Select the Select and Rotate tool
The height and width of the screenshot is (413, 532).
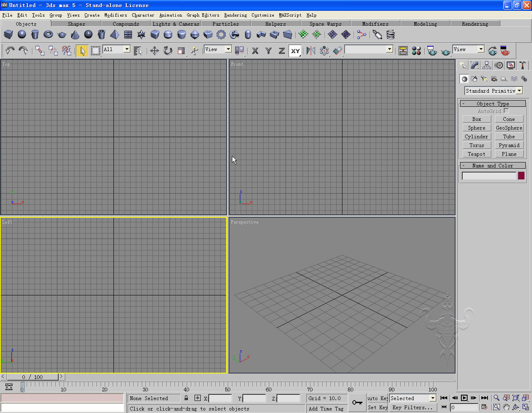167,51
